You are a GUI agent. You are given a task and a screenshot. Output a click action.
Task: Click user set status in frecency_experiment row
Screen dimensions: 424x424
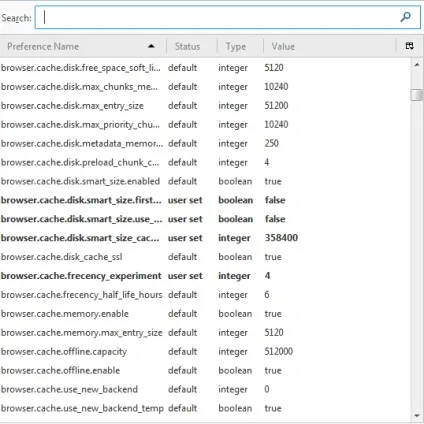185,276
